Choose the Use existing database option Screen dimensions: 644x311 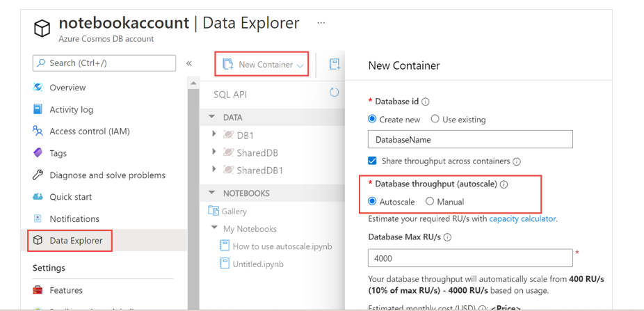(435, 120)
